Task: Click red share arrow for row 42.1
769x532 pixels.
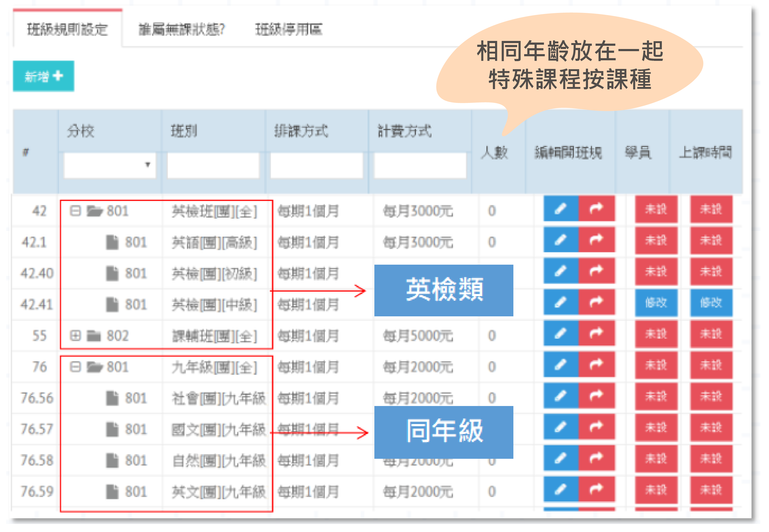Action: 596,240
